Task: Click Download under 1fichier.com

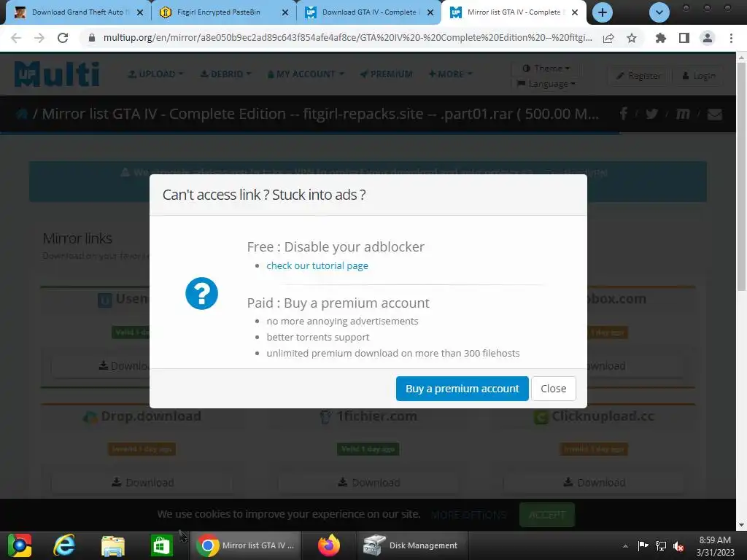Action: 368,483
